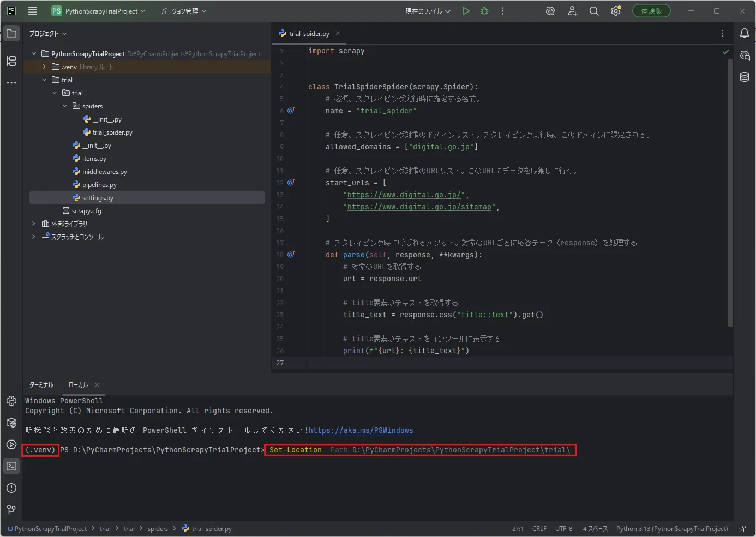Image resolution: width=756 pixels, height=537 pixels.
Task: Open the Problems tool window icon
Action: click(11, 488)
